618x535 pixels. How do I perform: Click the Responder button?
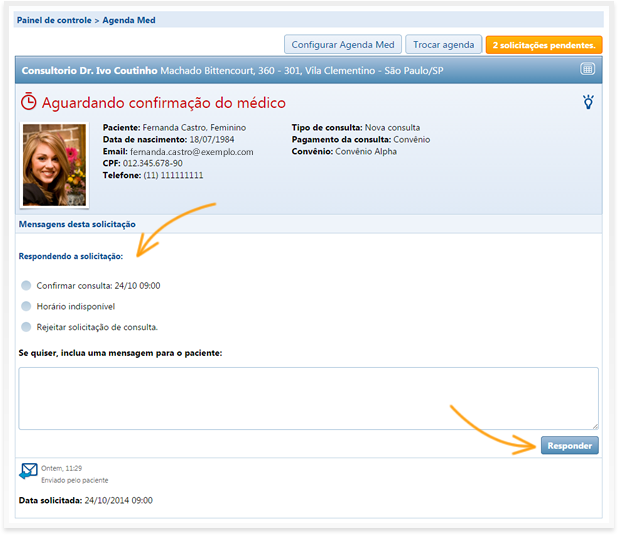[x=570, y=446]
